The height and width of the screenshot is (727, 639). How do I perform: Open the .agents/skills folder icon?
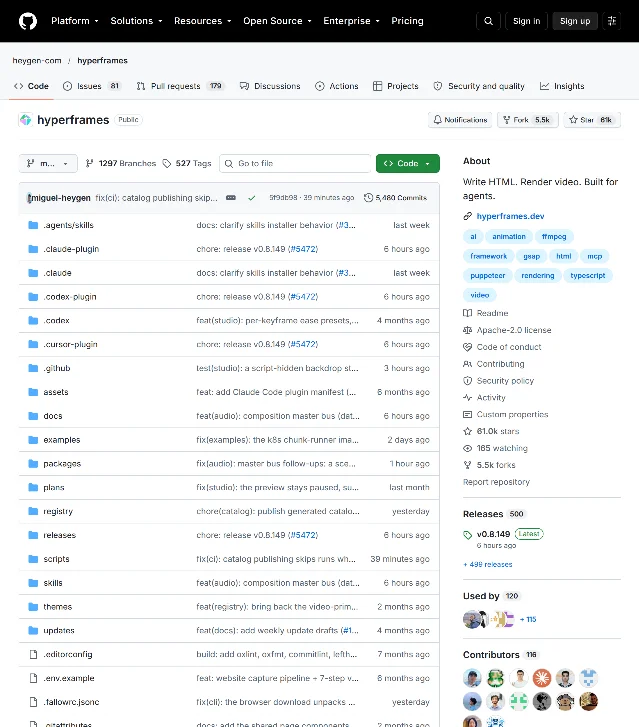coord(33,225)
